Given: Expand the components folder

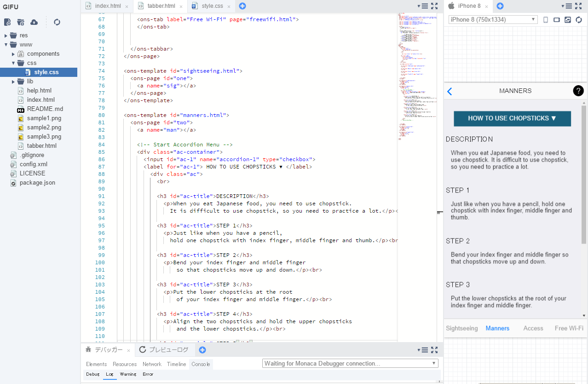Looking at the screenshot, I should click(x=13, y=54).
